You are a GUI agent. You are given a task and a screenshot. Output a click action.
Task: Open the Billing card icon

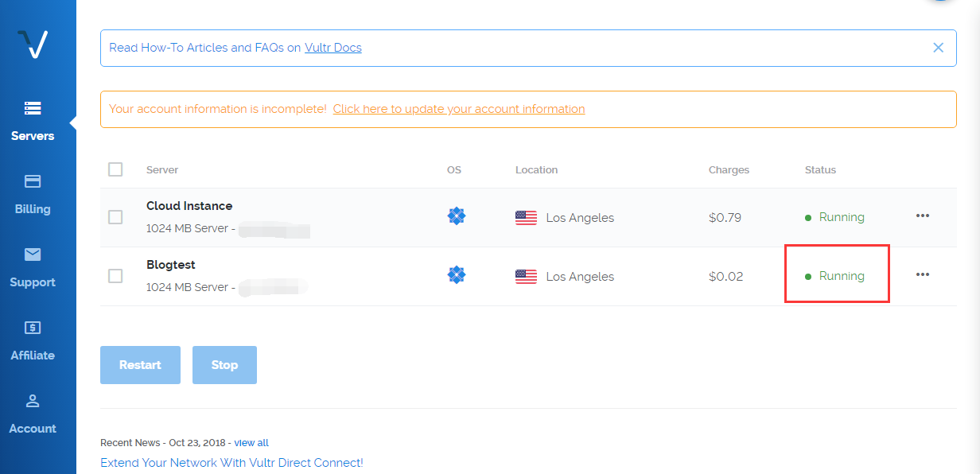[x=33, y=181]
